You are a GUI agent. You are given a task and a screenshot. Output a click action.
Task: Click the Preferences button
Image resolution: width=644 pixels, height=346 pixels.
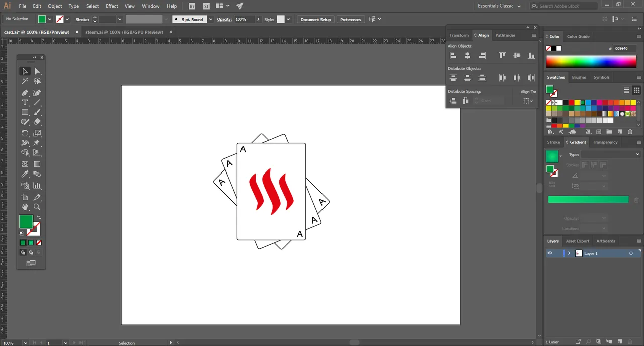(x=351, y=19)
